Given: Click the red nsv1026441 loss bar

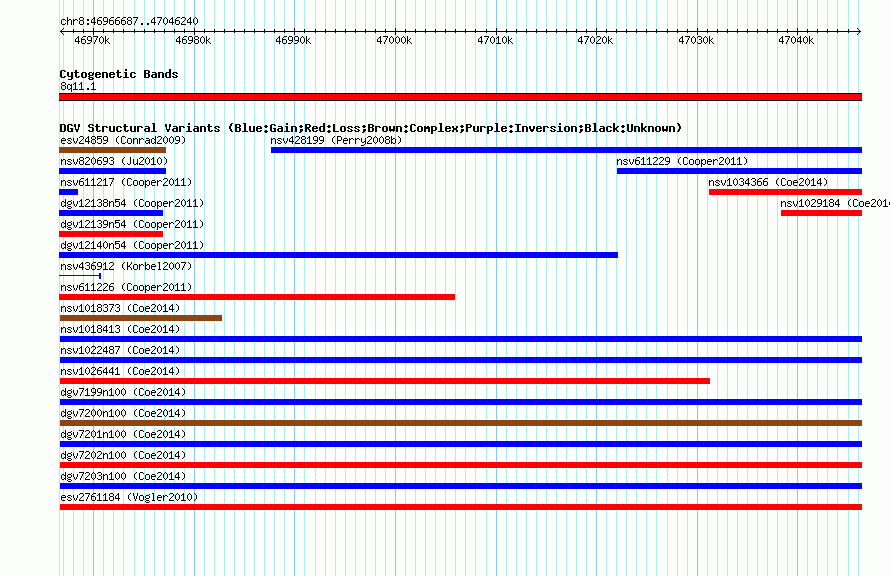Looking at the screenshot, I should pos(384,381).
